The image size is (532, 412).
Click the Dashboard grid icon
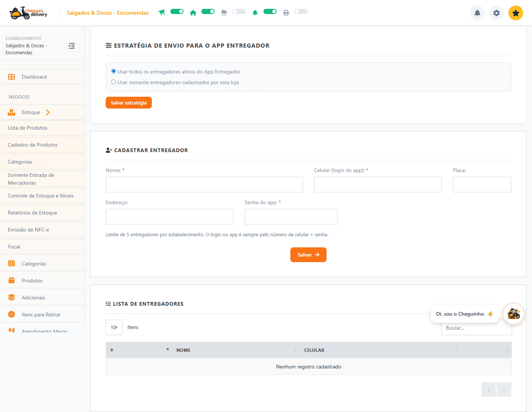(x=11, y=77)
